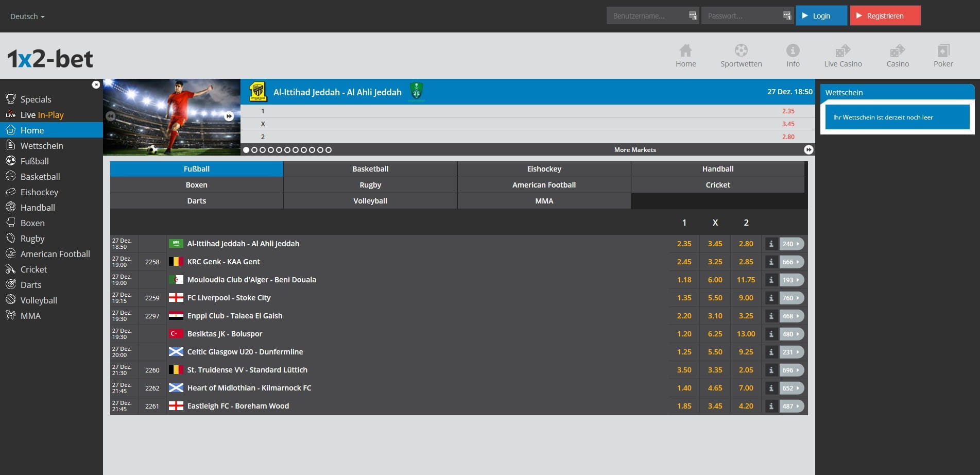This screenshot has height=475, width=980.
Task: Select the Boxen glove icon in sidebar
Action: [x=11, y=223]
